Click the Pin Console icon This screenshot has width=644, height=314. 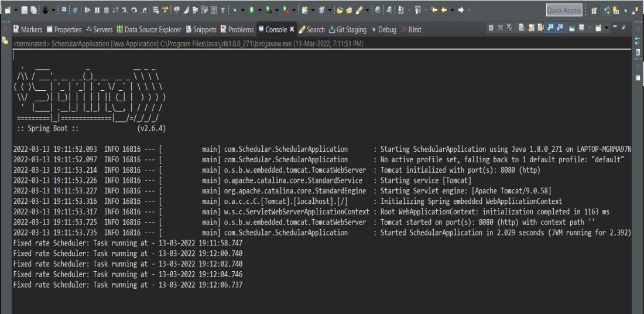(572, 28)
